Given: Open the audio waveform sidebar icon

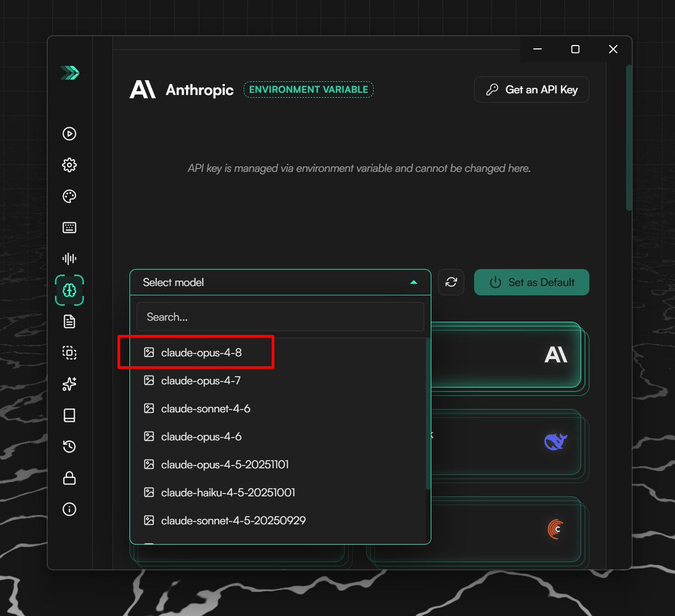Looking at the screenshot, I should [69, 259].
